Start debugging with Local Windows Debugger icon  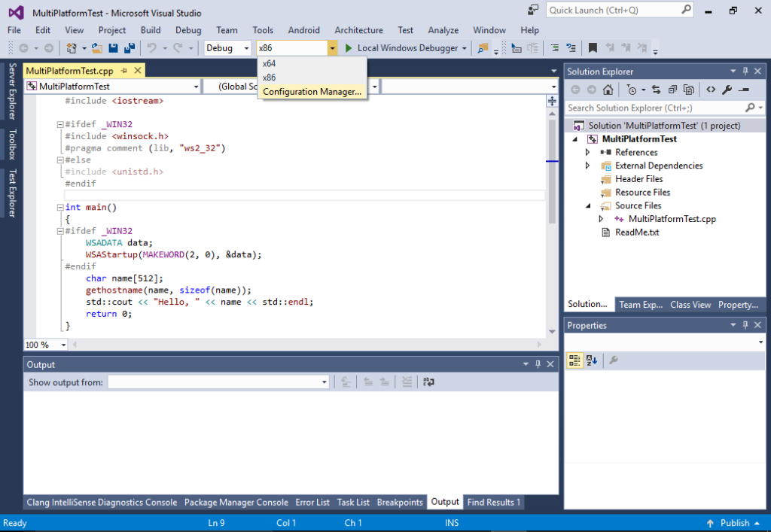click(x=349, y=47)
